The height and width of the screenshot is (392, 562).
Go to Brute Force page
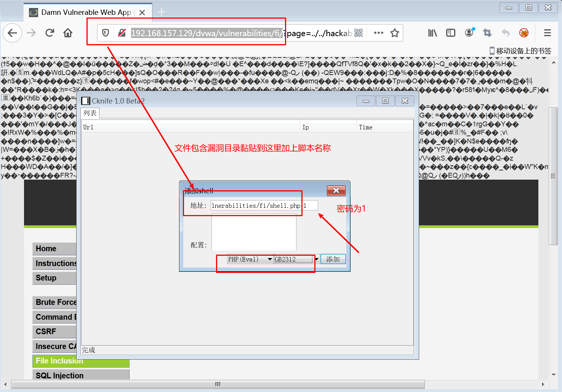[54, 302]
